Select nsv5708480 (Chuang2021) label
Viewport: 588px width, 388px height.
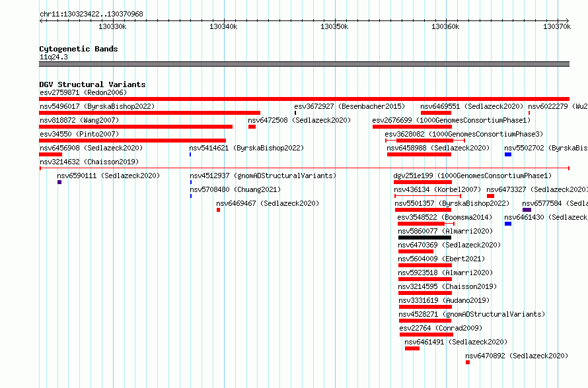(235, 189)
